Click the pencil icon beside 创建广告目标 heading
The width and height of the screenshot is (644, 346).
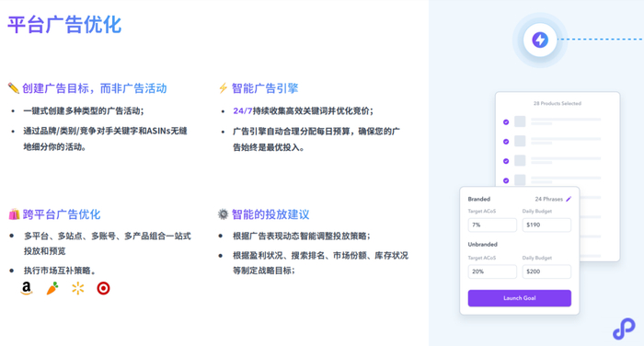point(14,88)
